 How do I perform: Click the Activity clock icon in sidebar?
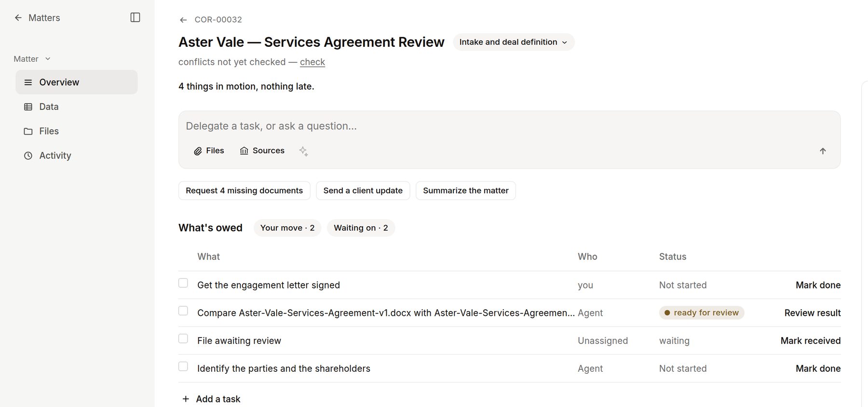[28, 156]
